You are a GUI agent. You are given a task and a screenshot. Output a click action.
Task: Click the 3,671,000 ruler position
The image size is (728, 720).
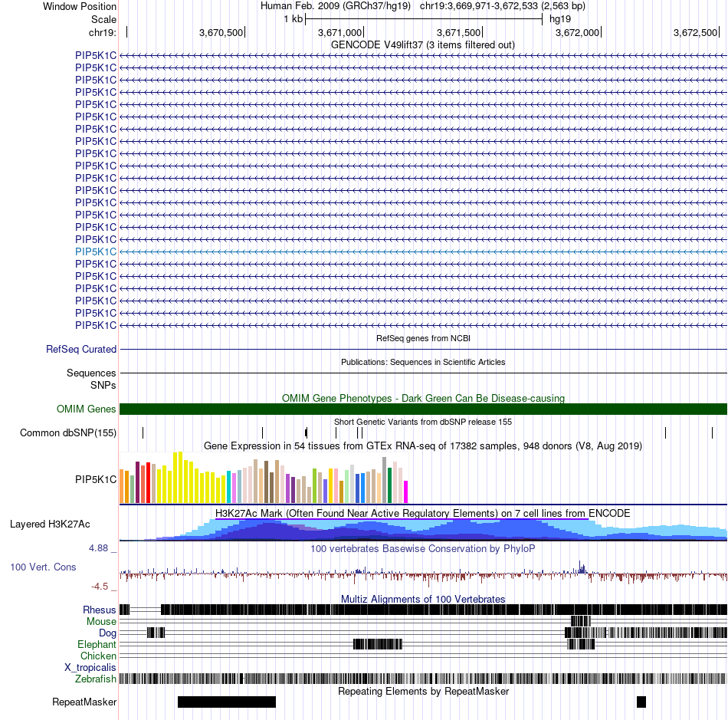339,32
